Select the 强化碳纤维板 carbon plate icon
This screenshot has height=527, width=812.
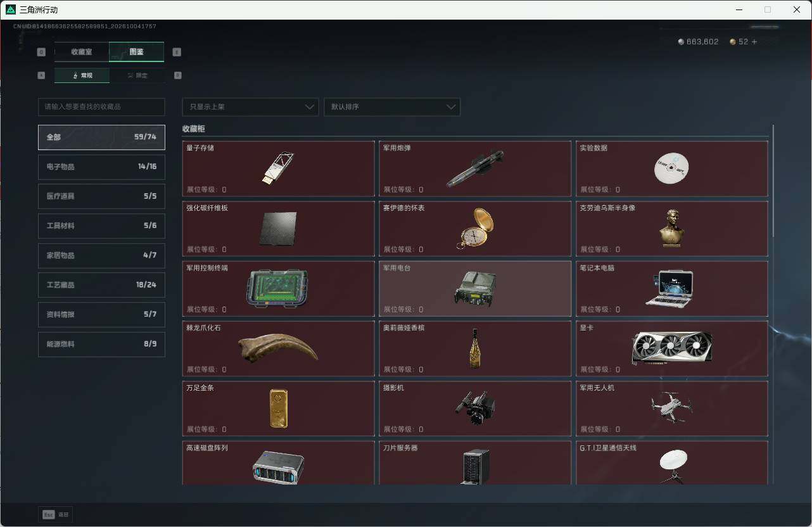[277, 228]
